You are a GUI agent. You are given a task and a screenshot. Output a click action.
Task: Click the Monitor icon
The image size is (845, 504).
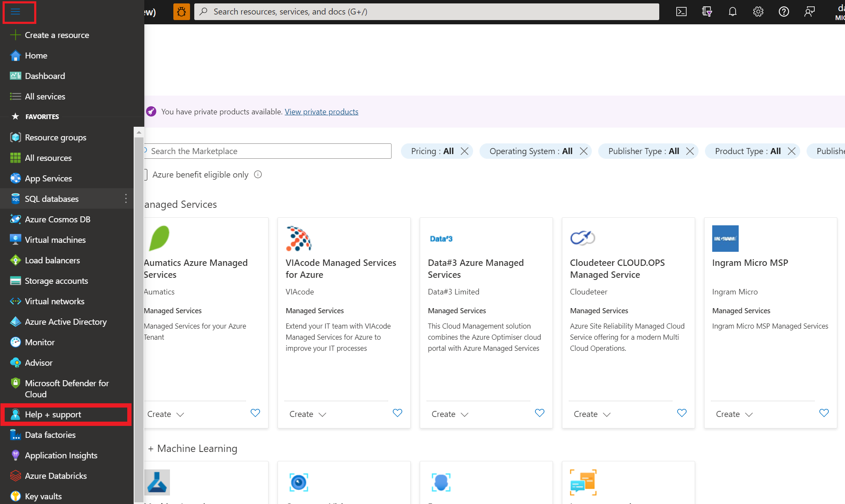[15, 342]
